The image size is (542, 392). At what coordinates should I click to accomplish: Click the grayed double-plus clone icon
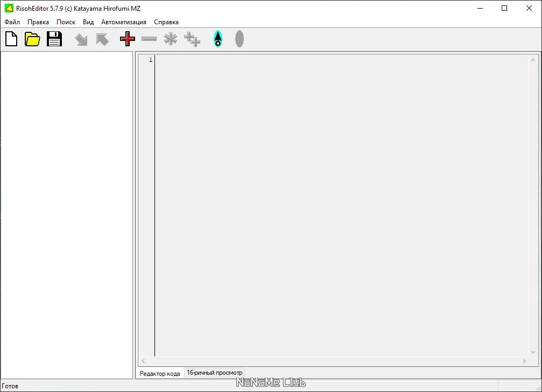192,39
